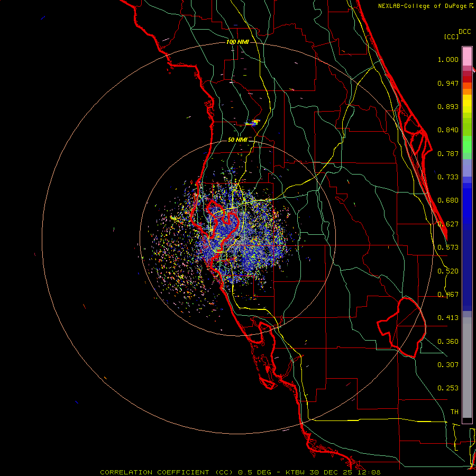The height and width of the screenshot is (476, 476).
Task: Click the 0.893 scale value
Action: point(448,106)
